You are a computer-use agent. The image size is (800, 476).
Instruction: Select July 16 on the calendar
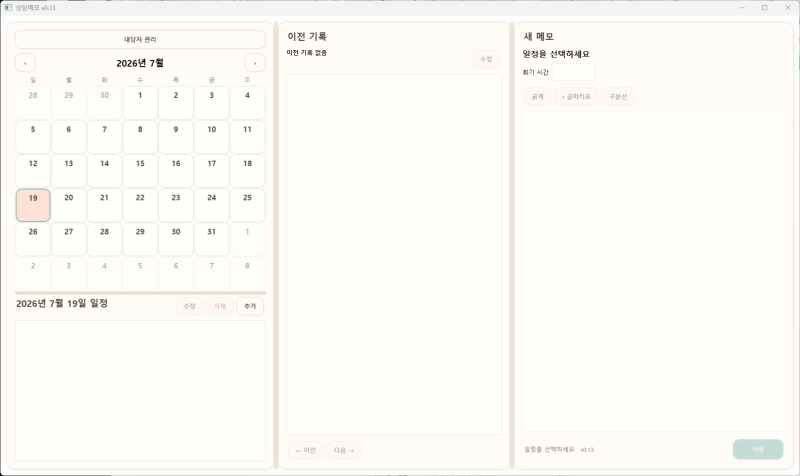point(176,171)
